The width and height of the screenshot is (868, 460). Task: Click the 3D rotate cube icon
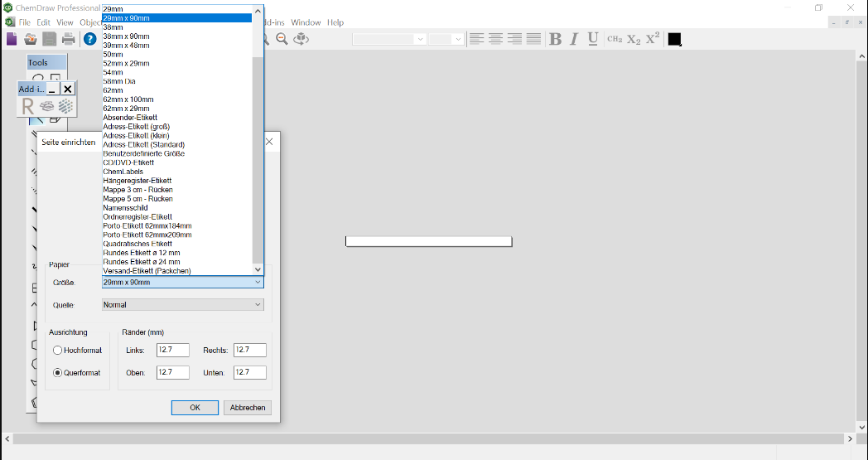pyautogui.click(x=301, y=39)
